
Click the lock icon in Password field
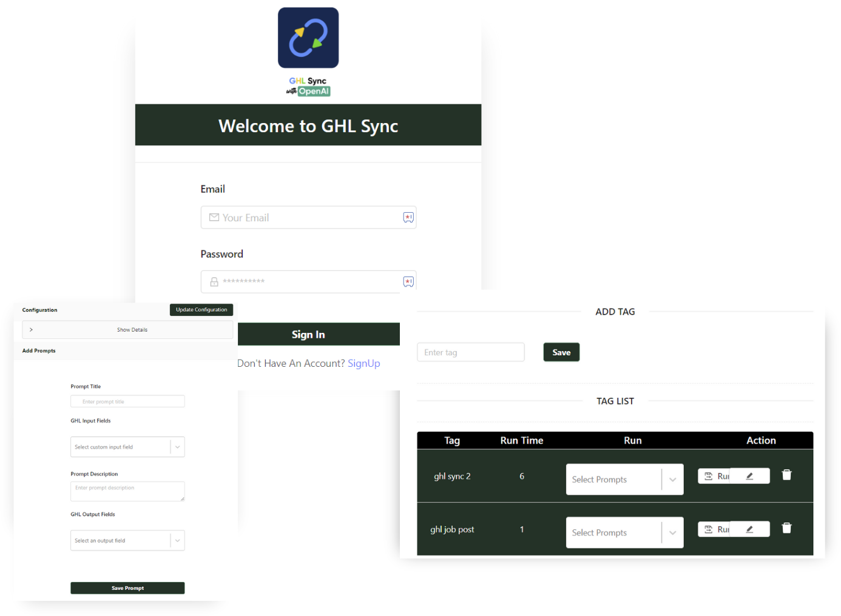tap(214, 282)
